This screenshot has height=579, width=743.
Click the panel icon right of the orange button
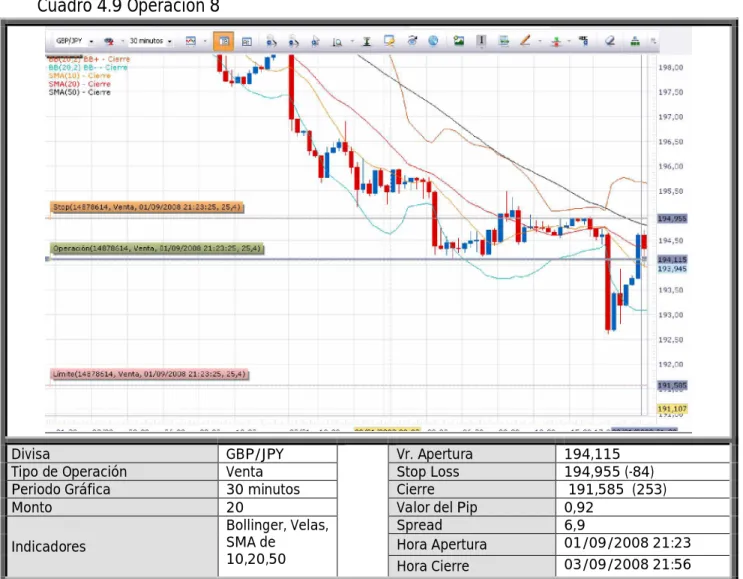coord(246,42)
